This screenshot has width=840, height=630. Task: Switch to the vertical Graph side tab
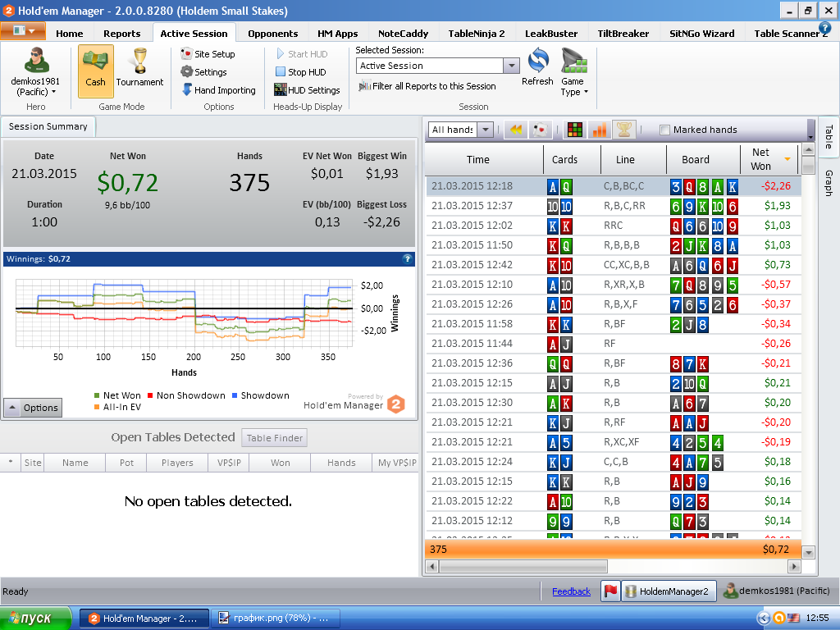(829, 183)
